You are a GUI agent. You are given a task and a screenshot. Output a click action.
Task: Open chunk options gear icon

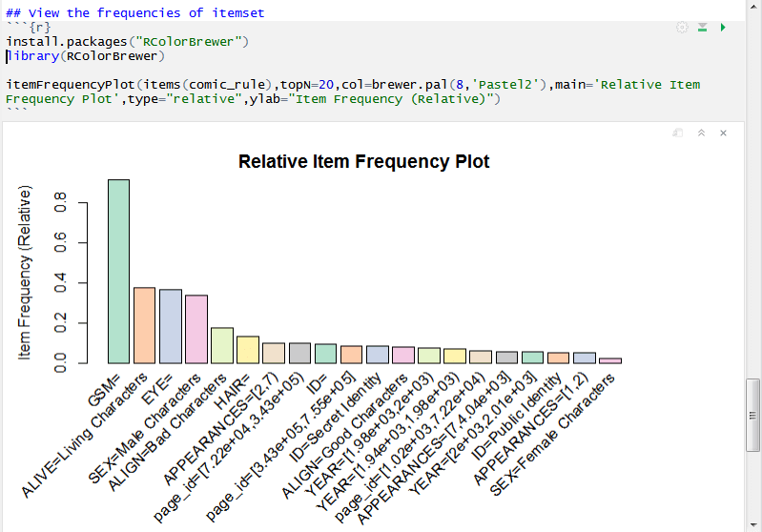pos(682,28)
